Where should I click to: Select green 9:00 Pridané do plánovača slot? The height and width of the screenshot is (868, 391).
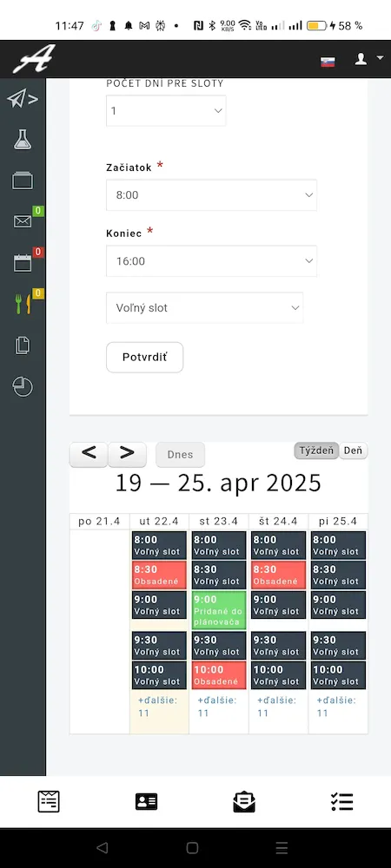coord(219,610)
